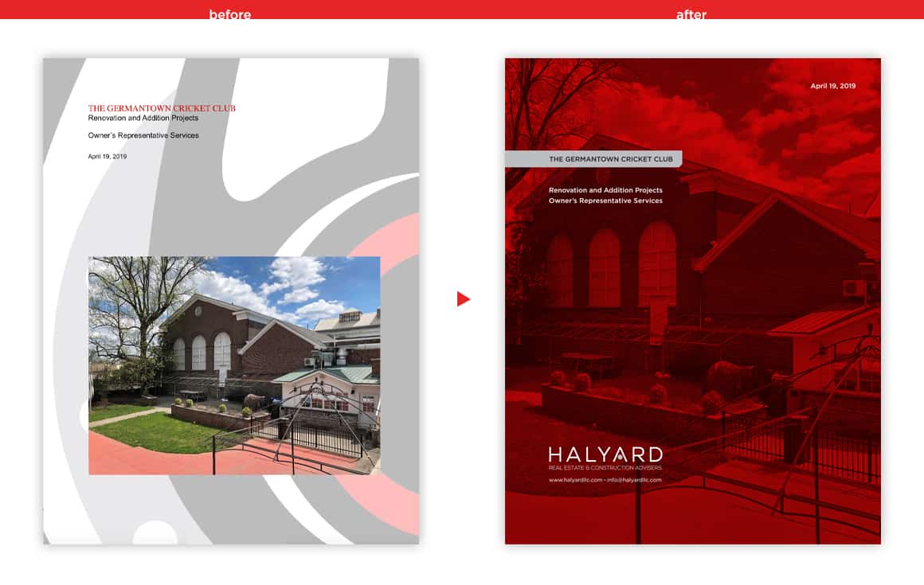Select 'Owner's Representative Services' text on before cover

coord(143,135)
